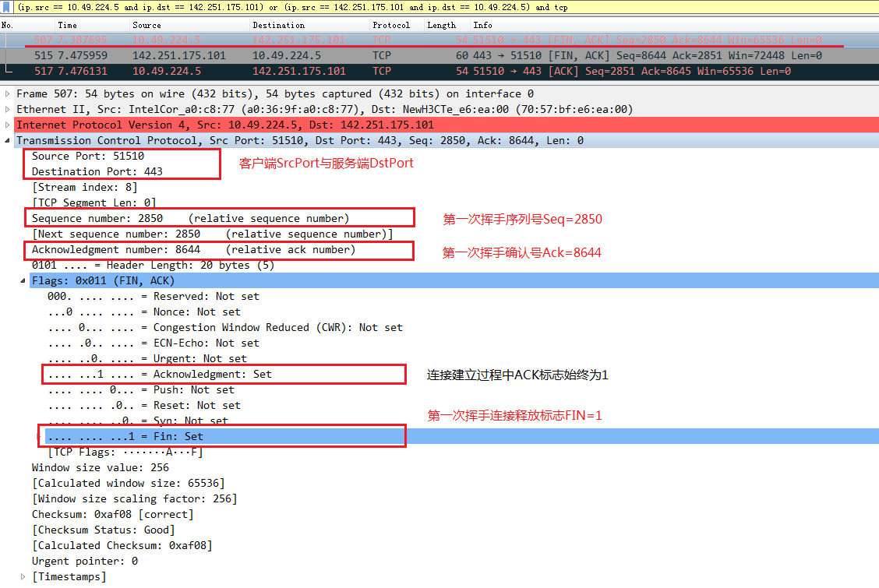Select the Acknowledgment: Set flag line
The width and height of the screenshot is (879, 588).
[160, 374]
